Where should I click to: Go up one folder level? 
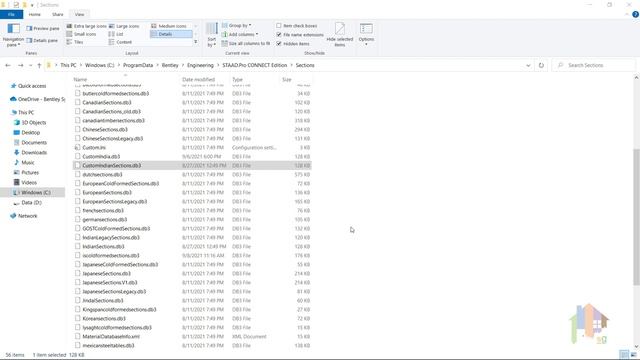39,65
